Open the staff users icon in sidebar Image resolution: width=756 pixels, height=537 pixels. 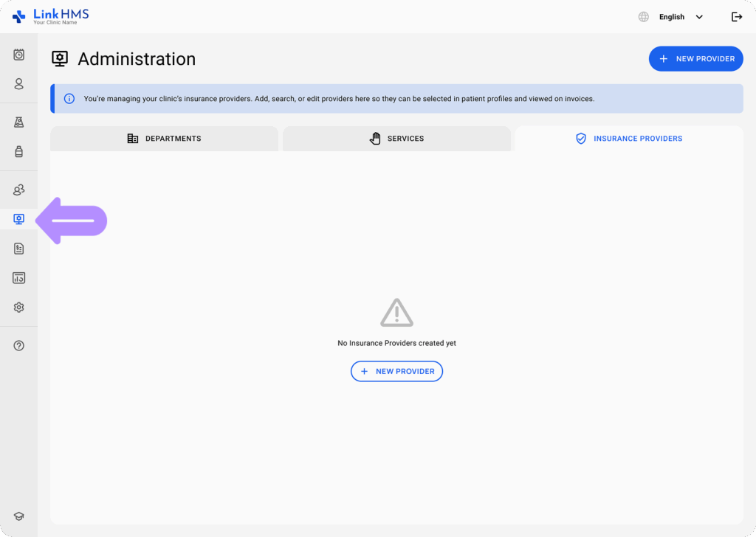point(19,190)
